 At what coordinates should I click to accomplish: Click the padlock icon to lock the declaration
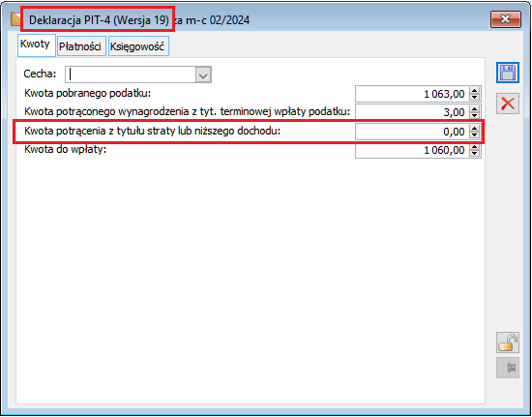(508, 343)
